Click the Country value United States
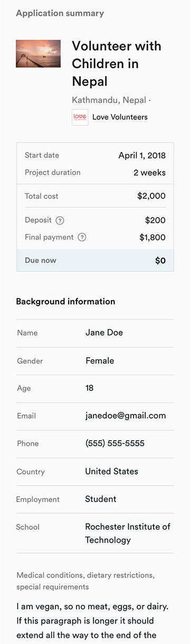 [x=112, y=471]
